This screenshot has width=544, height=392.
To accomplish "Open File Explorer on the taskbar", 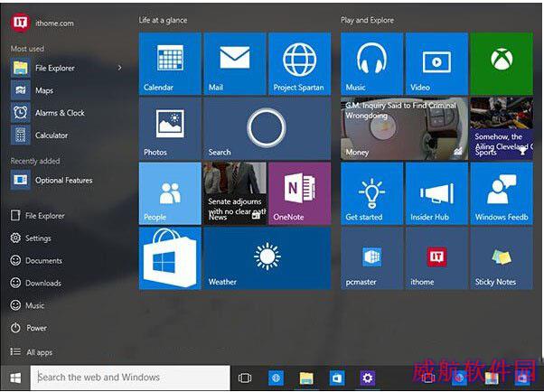I will pyautogui.click(x=306, y=378).
